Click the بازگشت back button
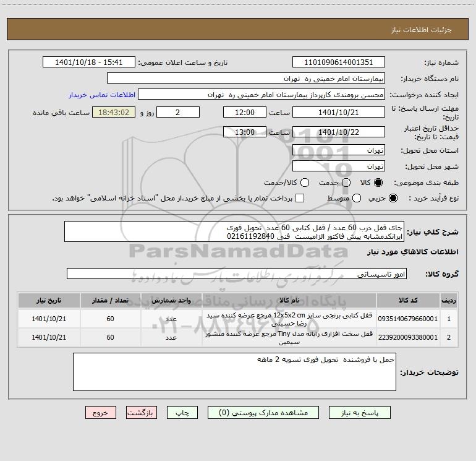 142,413
